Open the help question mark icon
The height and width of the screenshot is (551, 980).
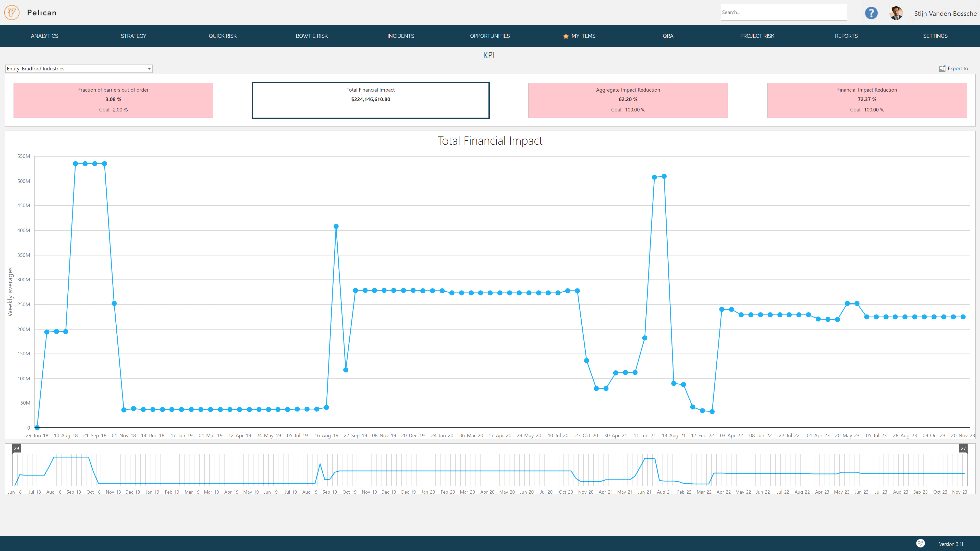tap(871, 13)
